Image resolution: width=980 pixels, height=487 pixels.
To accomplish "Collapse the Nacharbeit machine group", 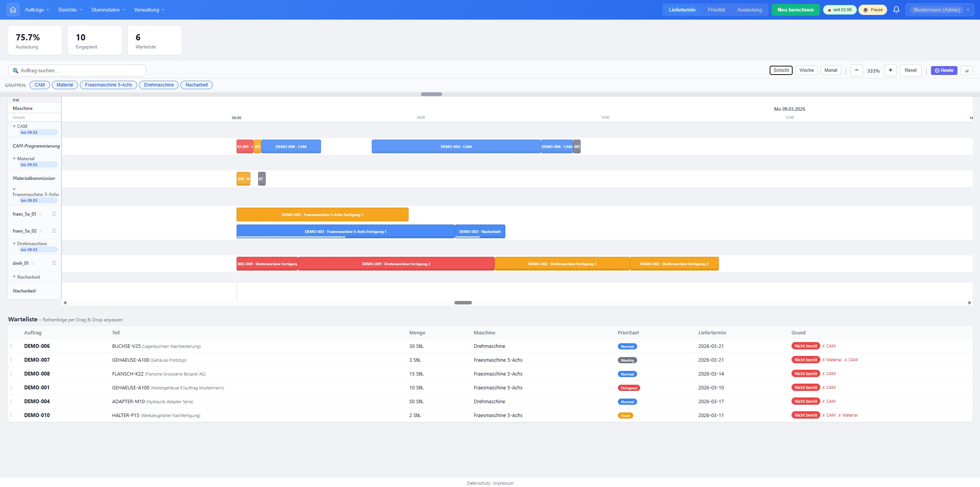I will 14,277.
